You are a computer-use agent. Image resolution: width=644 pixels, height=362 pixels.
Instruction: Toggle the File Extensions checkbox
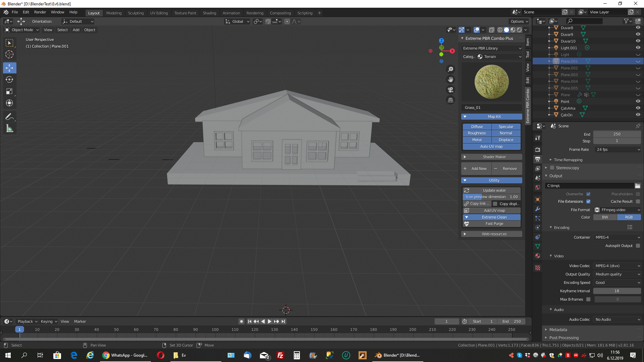588,201
